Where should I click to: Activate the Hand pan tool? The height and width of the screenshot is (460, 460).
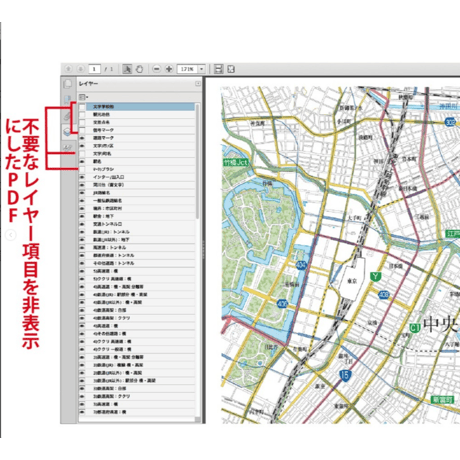(x=139, y=69)
